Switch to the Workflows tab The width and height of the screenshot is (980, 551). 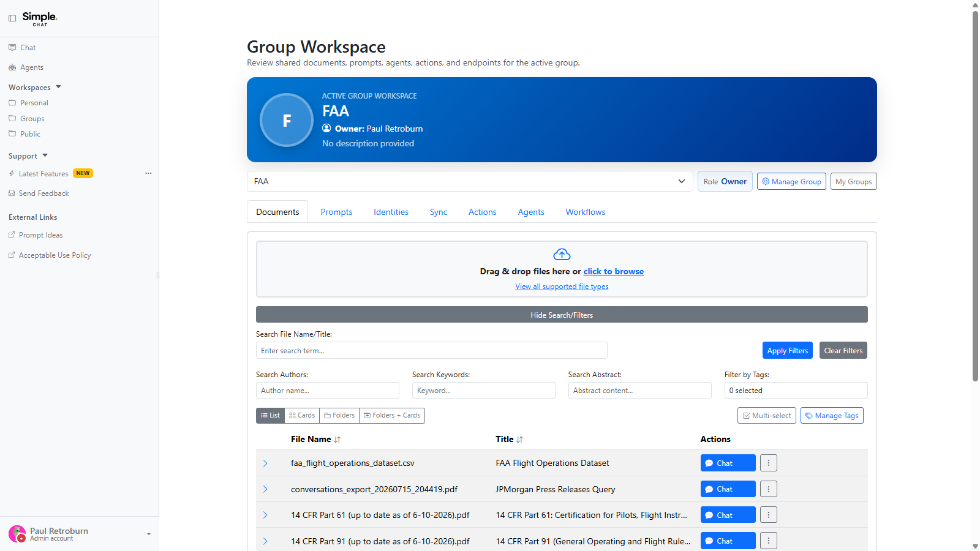(586, 212)
